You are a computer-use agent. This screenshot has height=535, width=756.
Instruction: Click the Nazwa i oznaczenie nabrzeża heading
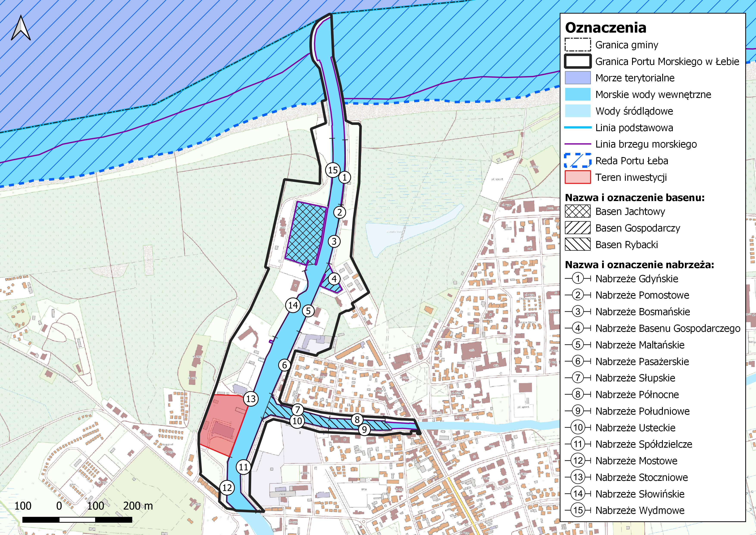639,264
